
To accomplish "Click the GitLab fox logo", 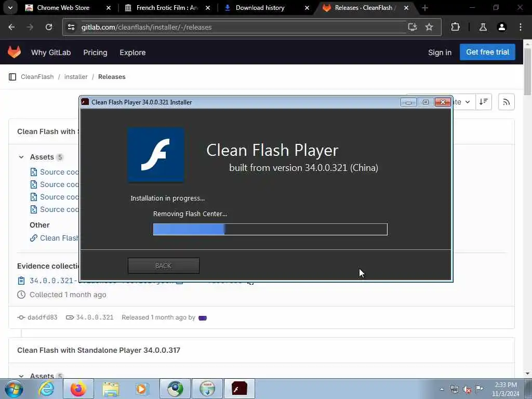I will pos(14,52).
